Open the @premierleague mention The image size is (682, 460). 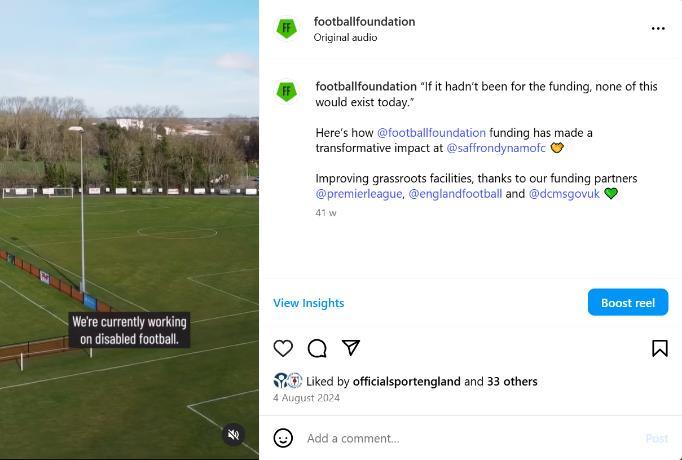(x=359, y=193)
